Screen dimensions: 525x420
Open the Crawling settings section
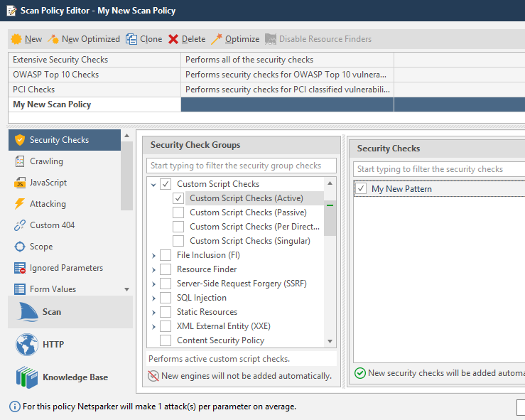tap(46, 161)
